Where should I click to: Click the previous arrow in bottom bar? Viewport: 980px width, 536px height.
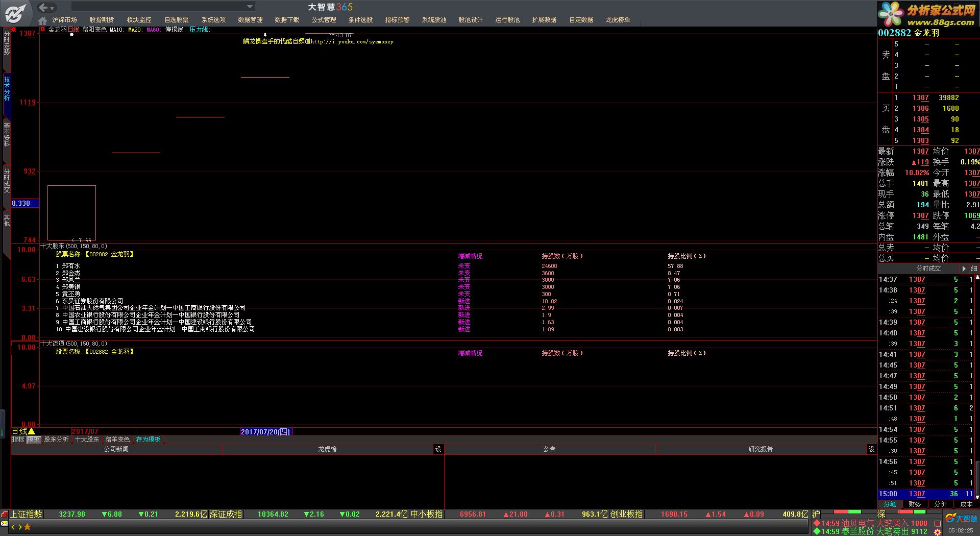click(x=13, y=527)
